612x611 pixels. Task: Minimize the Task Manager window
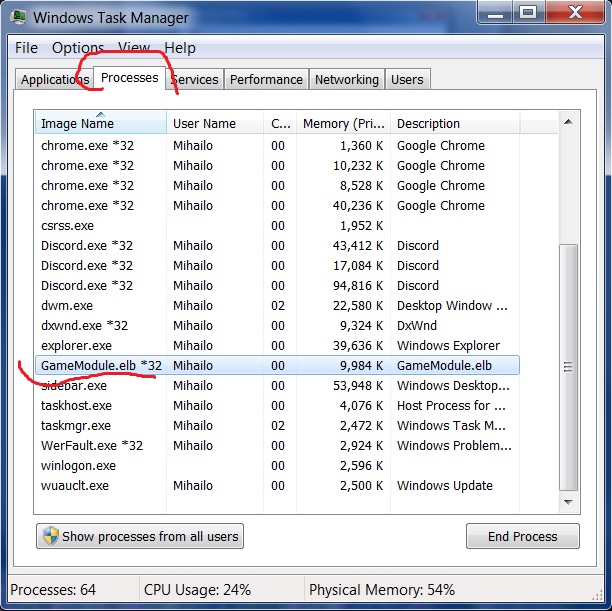(x=495, y=12)
